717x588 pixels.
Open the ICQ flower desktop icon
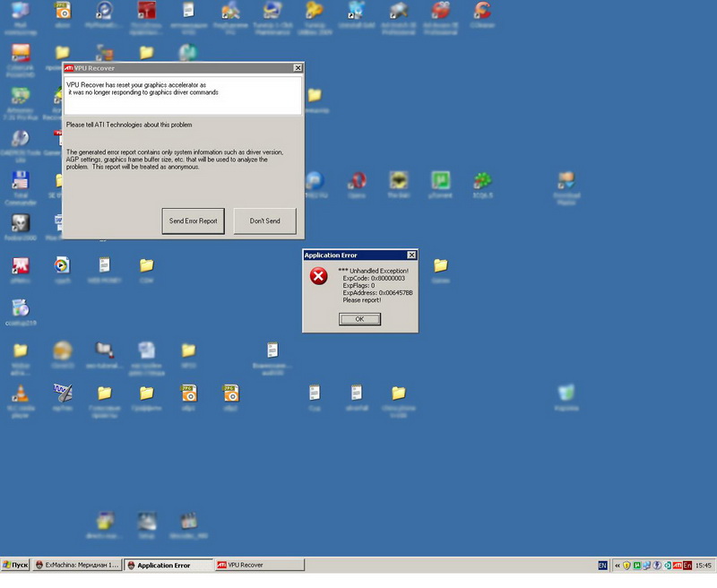point(482,182)
